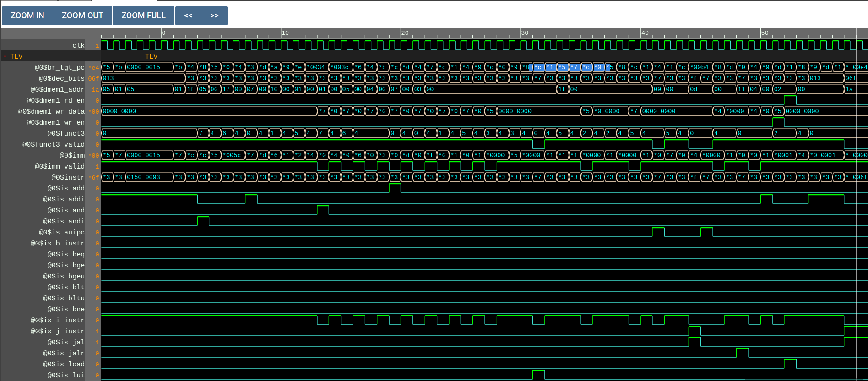Select the @0$is_addi signal name
868x381 pixels.
(64, 199)
